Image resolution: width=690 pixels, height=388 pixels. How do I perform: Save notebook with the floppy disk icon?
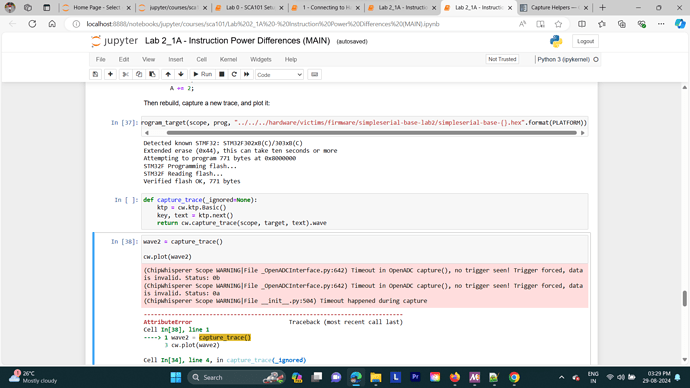coord(95,74)
